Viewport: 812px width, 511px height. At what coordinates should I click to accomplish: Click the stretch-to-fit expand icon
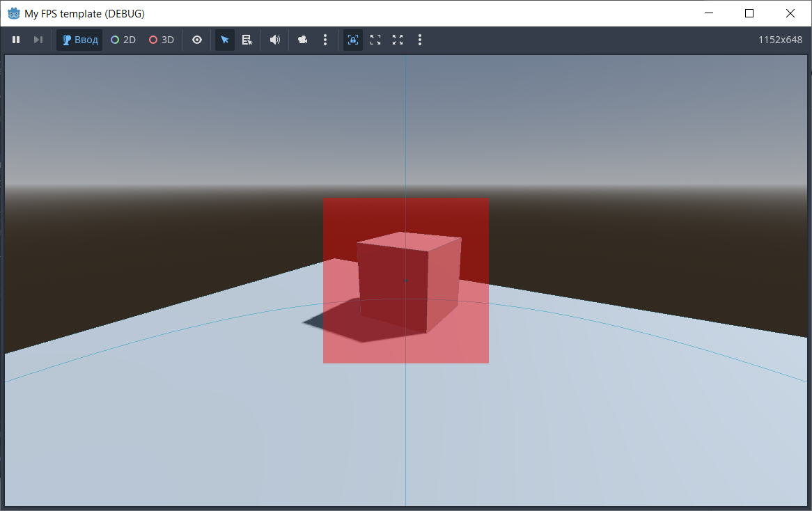(x=398, y=40)
